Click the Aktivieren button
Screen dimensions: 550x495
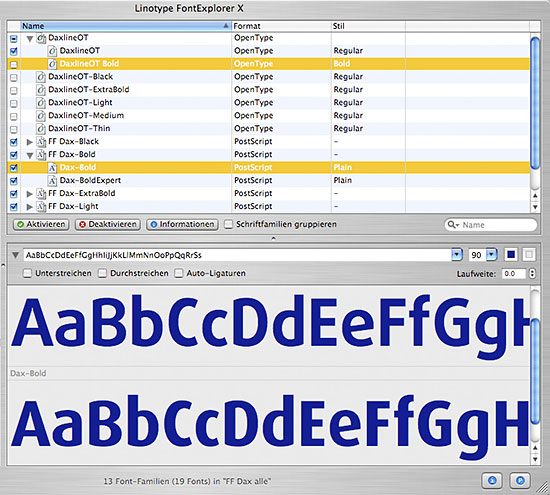point(41,225)
